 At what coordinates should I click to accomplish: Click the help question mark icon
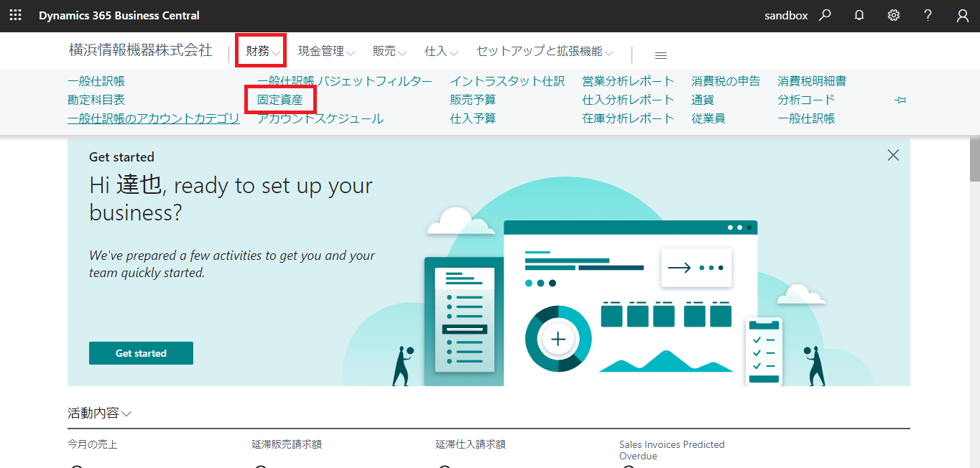click(x=928, y=15)
